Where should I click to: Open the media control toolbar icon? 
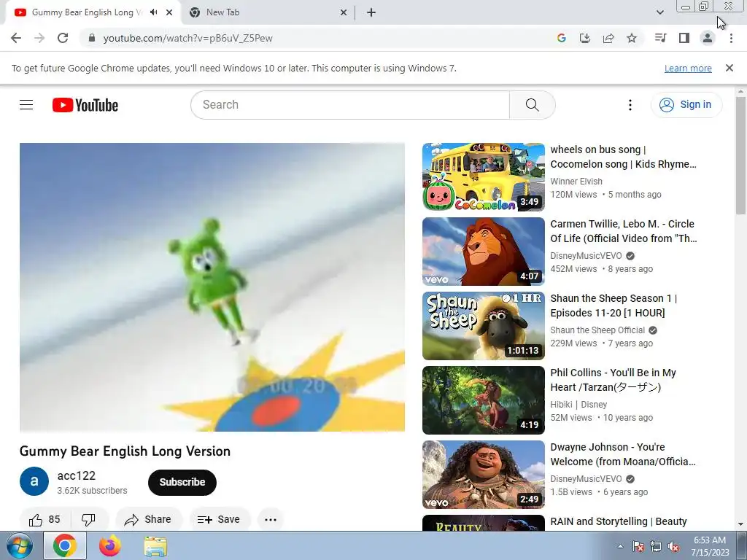click(x=660, y=38)
